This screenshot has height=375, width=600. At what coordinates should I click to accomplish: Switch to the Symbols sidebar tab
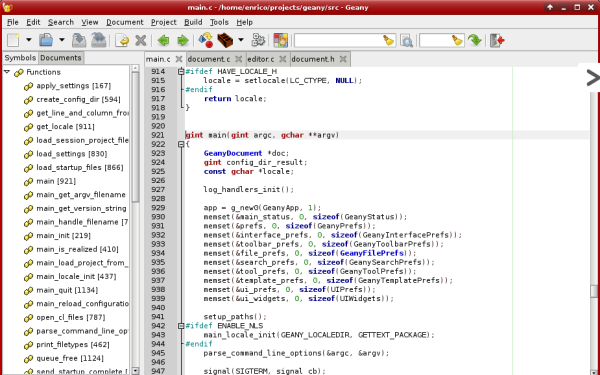point(20,58)
